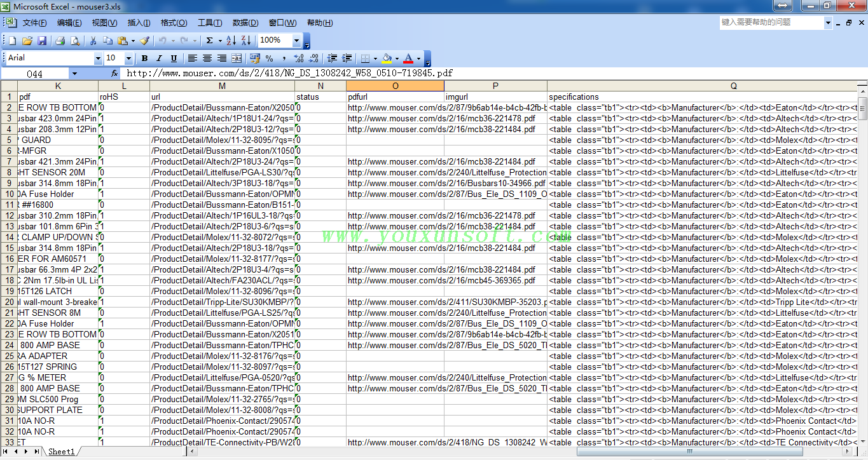The height and width of the screenshot is (460, 868).
Task: Open the 数据(D) menu
Action: tap(245, 23)
